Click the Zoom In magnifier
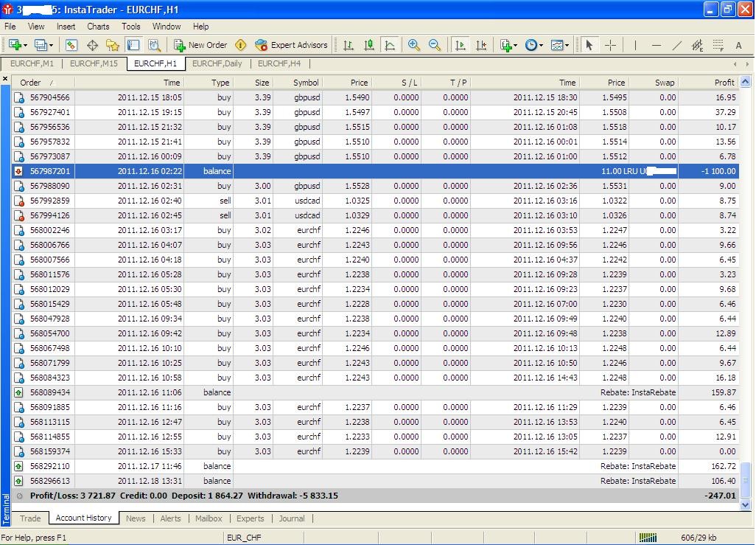The image size is (756, 545). tap(413, 45)
